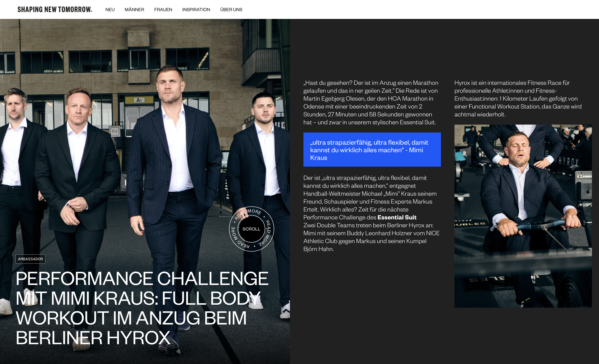The height and width of the screenshot is (364, 599).
Task: Click the Shaping New Tomorrow logo
Action: click(55, 10)
